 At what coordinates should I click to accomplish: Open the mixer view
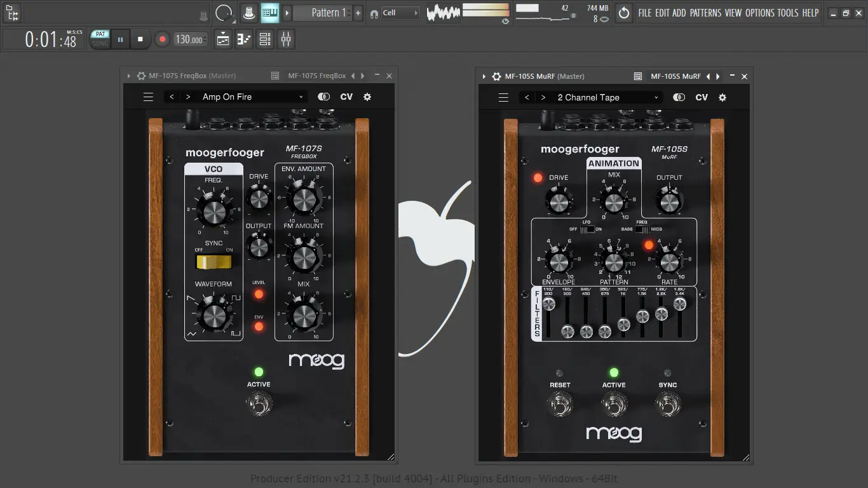[x=286, y=39]
